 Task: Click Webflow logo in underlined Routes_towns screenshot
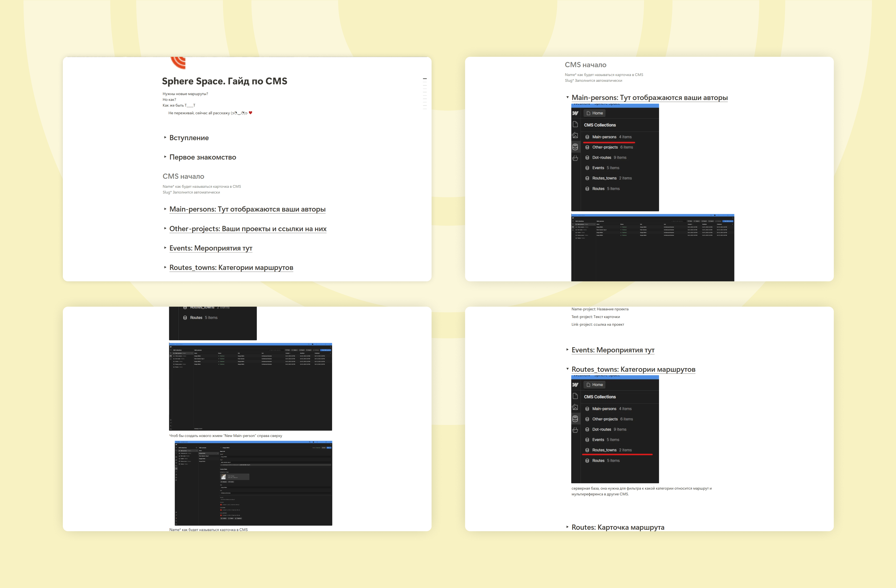[575, 385]
